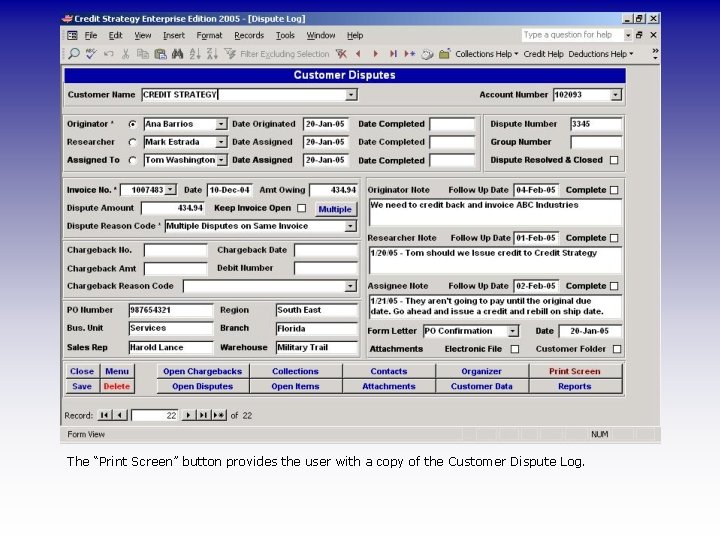This screenshot has height=540, width=720.
Task: Sort ascending with the A-Z icon
Action: point(195,54)
